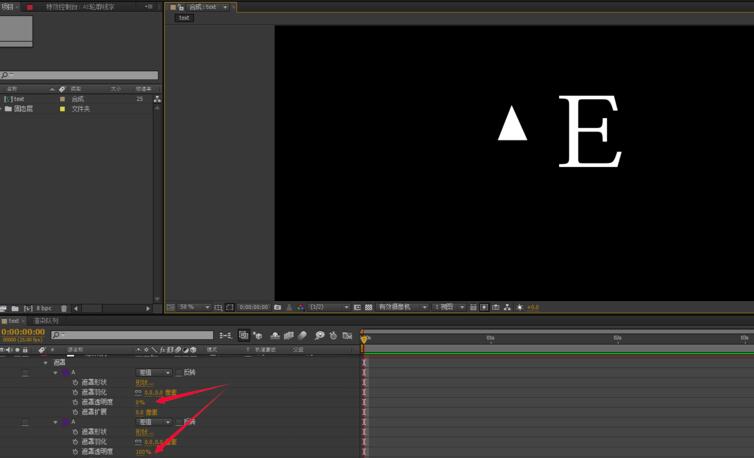754x458 pixels.
Task: Toggle lock box of second mask A
Action: click(x=25, y=422)
